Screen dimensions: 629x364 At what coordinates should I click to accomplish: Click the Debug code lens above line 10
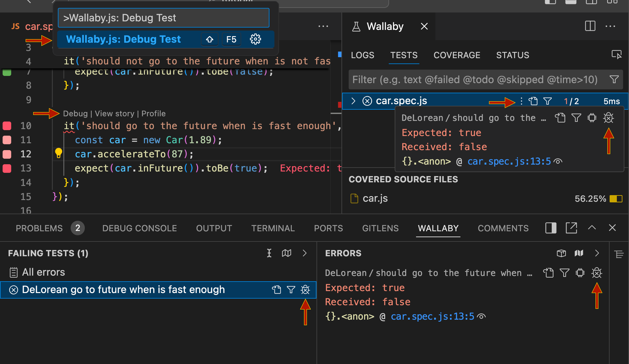click(75, 114)
